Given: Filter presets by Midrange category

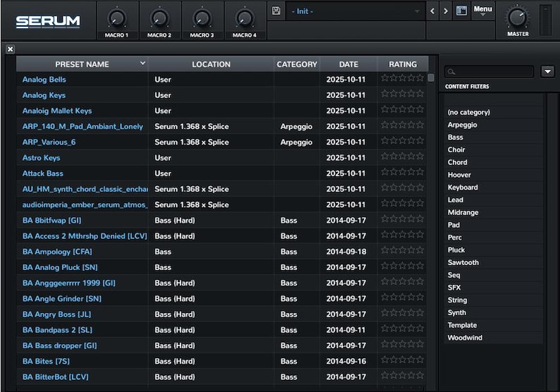Looking at the screenshot, I should 463,212.
